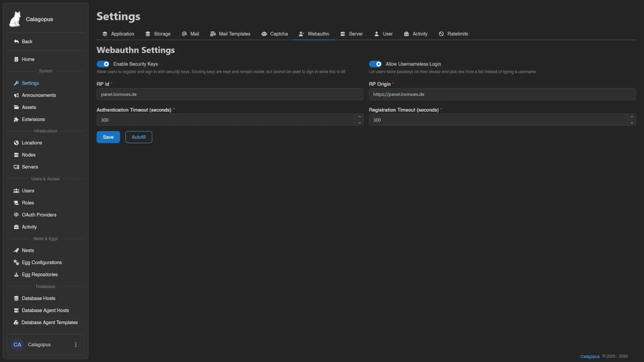This screenshot has width=644, height=362.
Task: Switch to the Mail Templates tab
Action: (230, 34)
